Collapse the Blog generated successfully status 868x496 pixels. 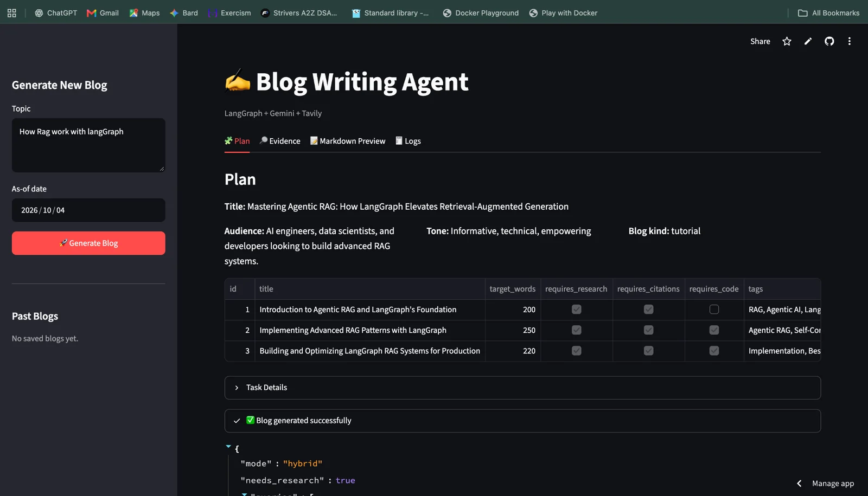[522, 421]
